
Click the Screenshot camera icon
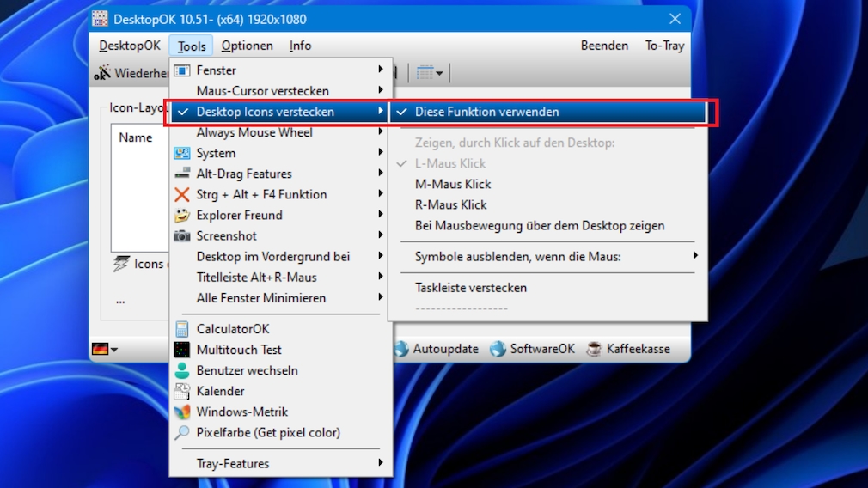click(181, 236)
